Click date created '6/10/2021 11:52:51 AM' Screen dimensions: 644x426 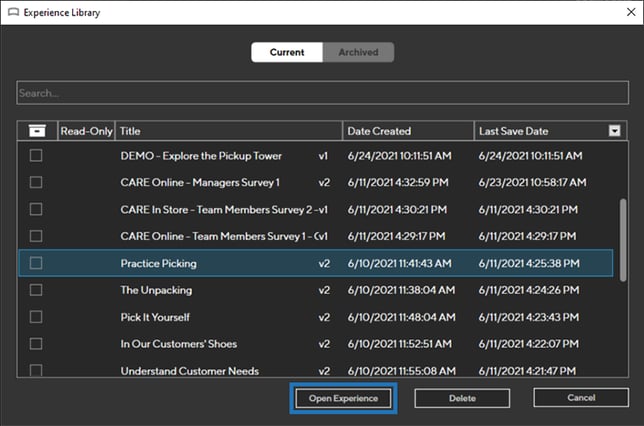pos(400,344)
